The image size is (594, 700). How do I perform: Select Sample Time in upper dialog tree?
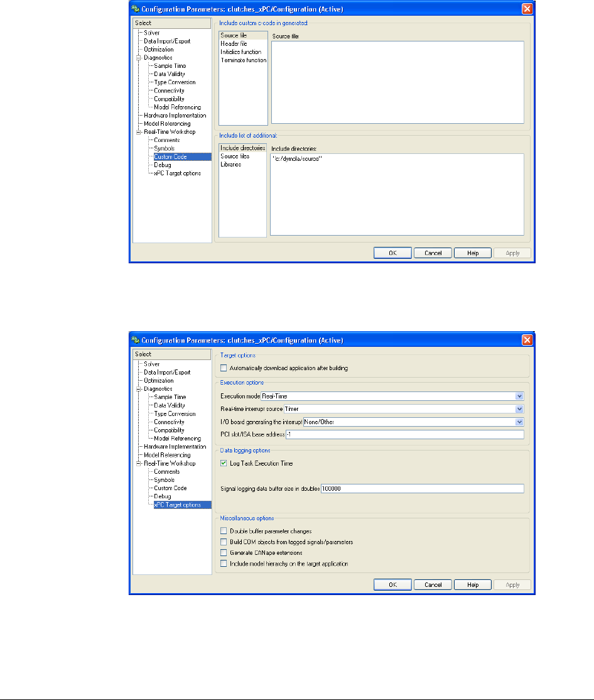(170, 66)
